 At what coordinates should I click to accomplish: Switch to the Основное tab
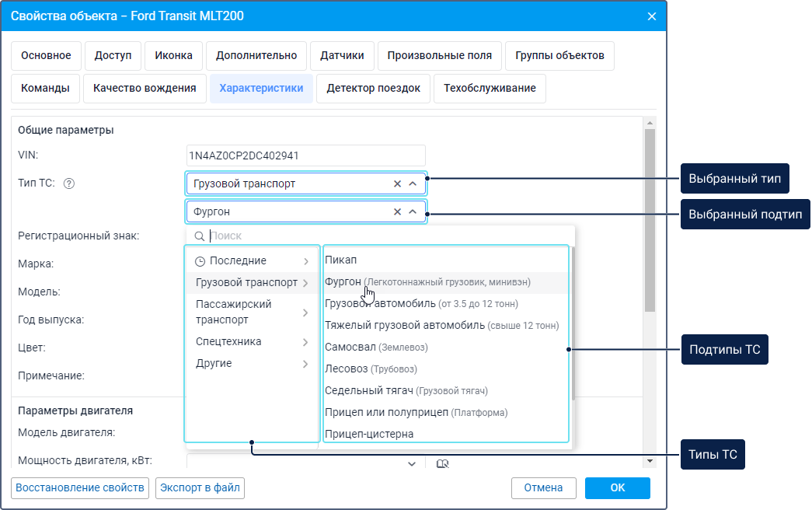(46, 55)
